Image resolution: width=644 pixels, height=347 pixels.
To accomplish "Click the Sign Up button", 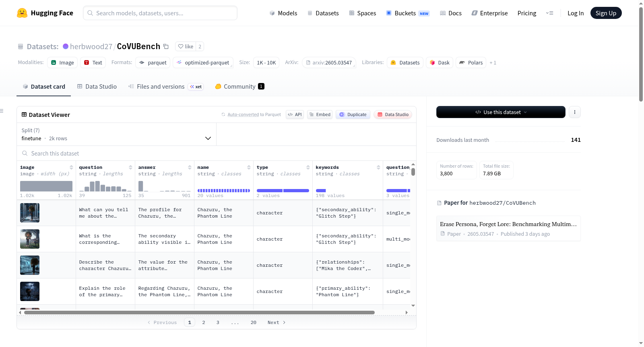I will [606, 13].
